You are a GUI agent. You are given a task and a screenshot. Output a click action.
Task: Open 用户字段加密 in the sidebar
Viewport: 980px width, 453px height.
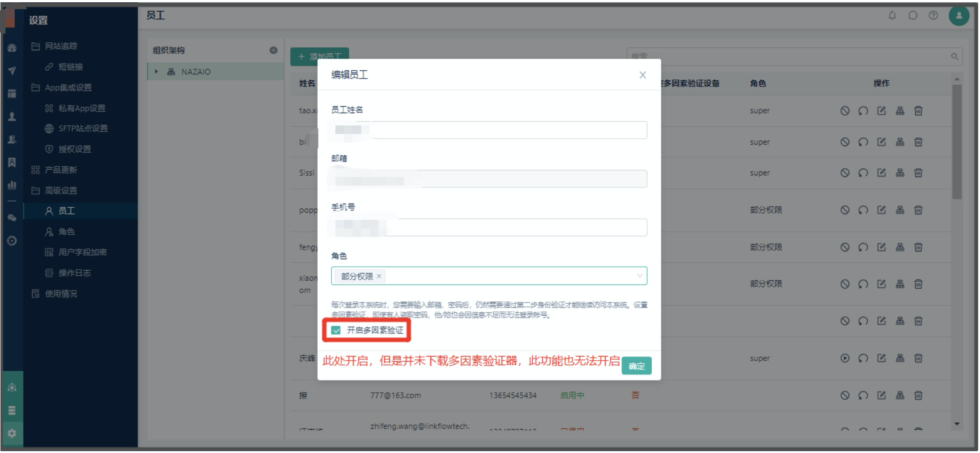point(82,252)
